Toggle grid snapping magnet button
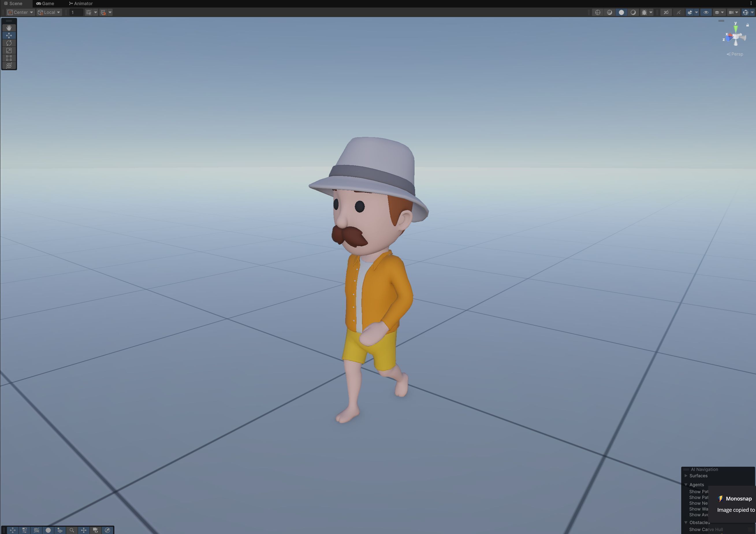This screenshot has width=756, height=534. coord(103,12)
